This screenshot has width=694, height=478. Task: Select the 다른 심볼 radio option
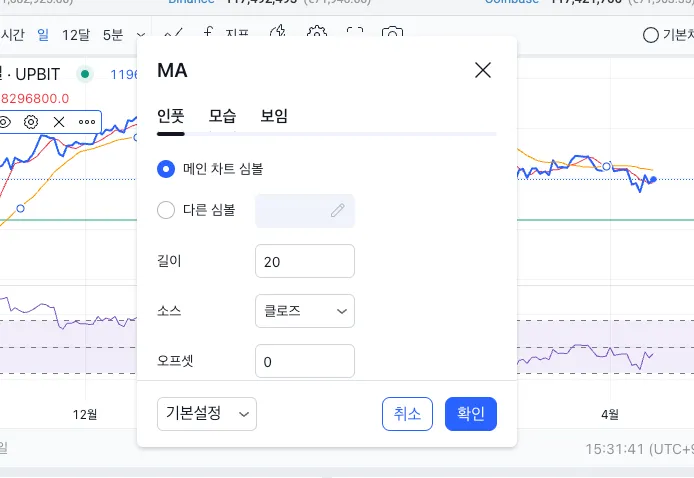[167, 210]
